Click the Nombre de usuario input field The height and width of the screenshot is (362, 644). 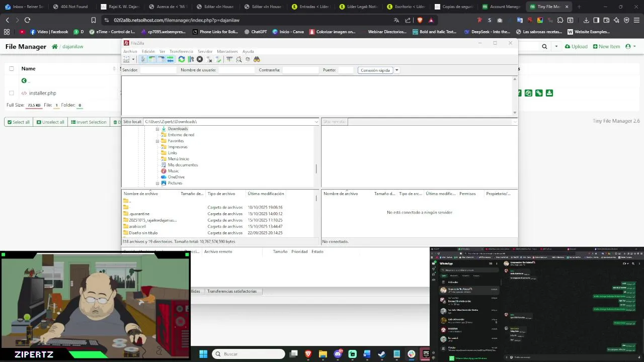(x=236, y=70)
